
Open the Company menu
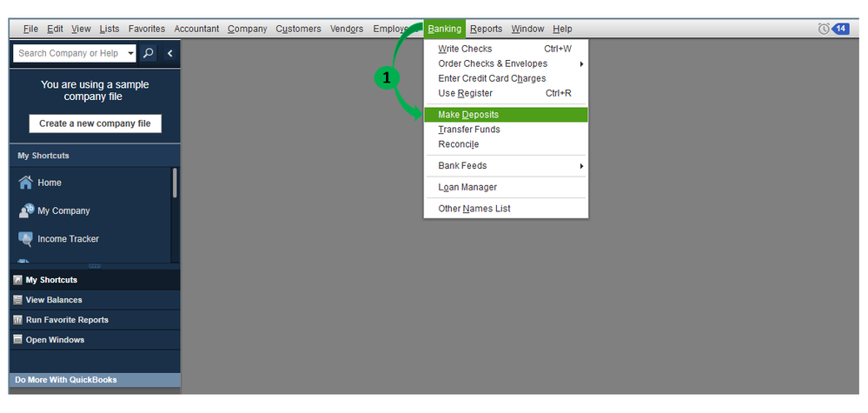tap(248, 29)
